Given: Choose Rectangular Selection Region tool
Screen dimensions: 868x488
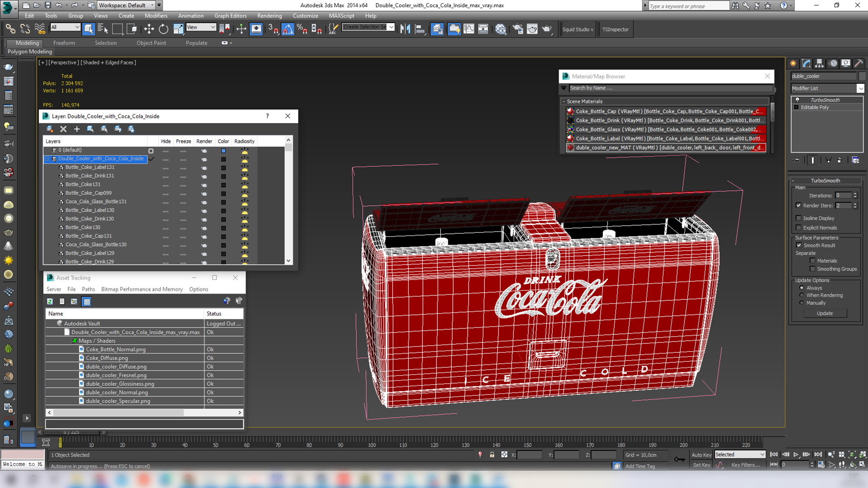Looking at the screenshot, I should [x=117, y=29].
